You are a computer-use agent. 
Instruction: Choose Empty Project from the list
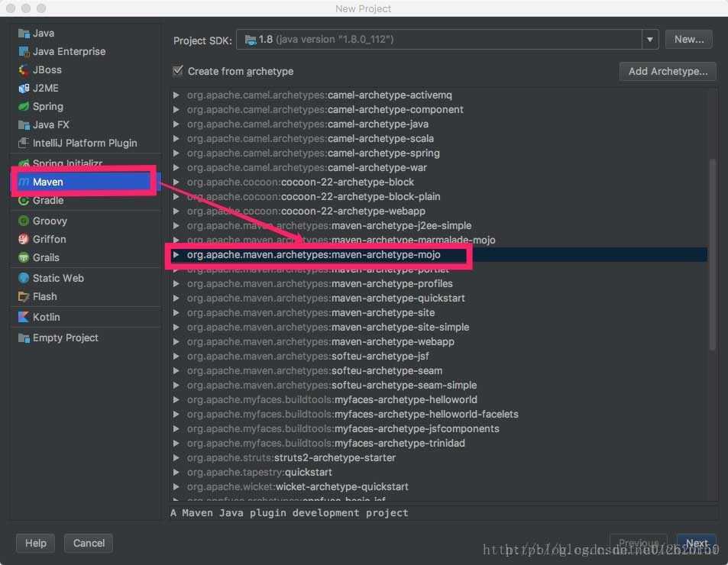point(65,338)
